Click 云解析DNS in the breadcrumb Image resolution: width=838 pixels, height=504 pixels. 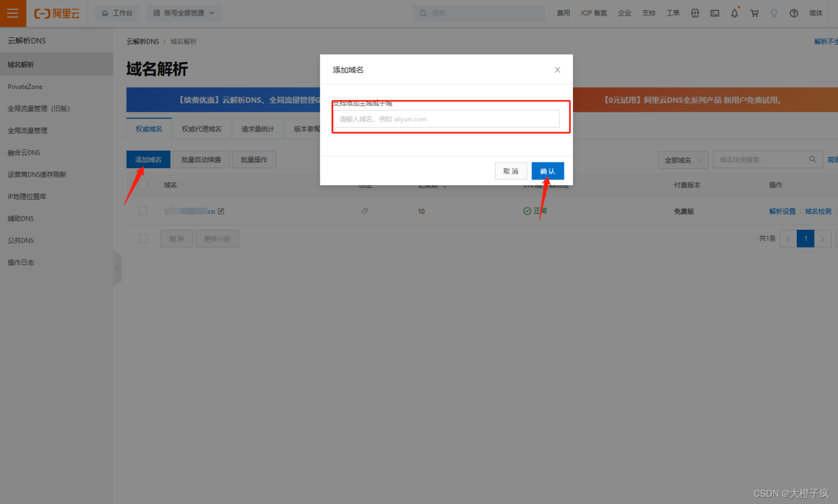(143, 41)
